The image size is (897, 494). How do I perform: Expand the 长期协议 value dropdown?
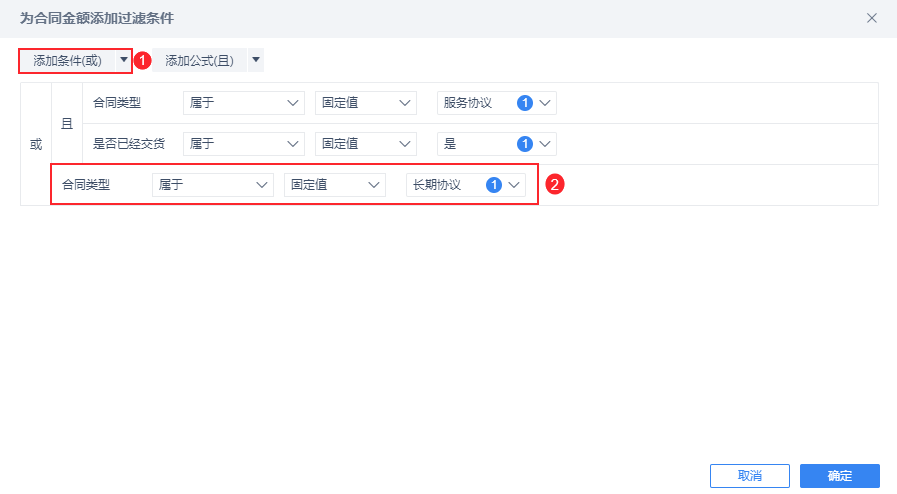coord(514,185)
